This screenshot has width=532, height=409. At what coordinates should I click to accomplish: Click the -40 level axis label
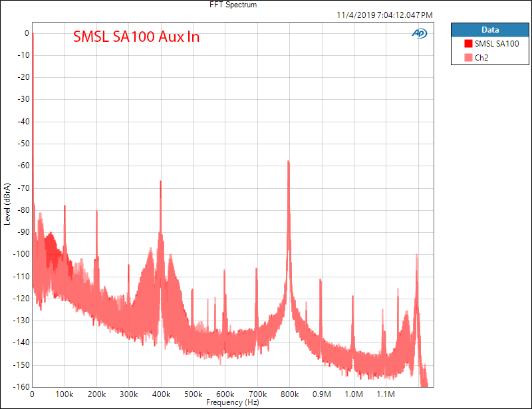coord(23,122)
